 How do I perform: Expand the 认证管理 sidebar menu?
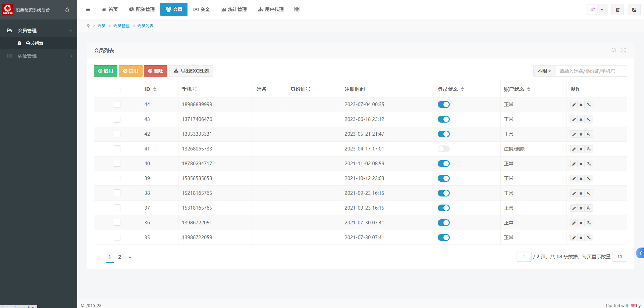point(39,56)
